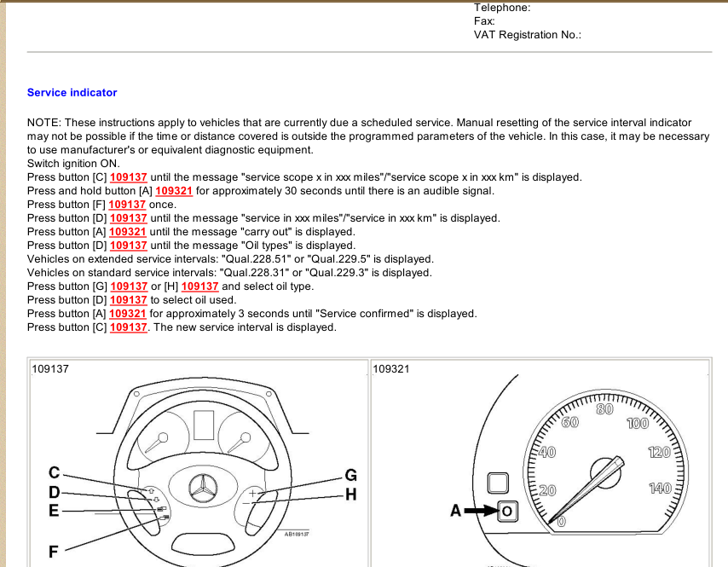The image size is (728, 567).
Task: Click the letter F label in the steering diagram
Action: tap(54, 552)
